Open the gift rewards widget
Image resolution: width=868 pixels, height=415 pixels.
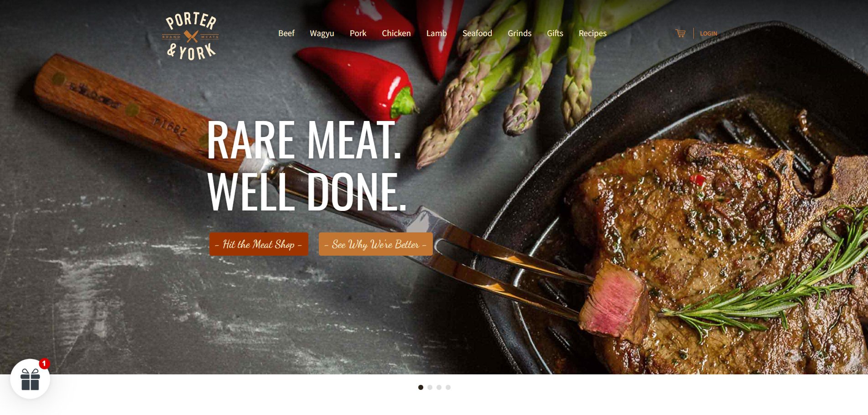click(30, 379)
